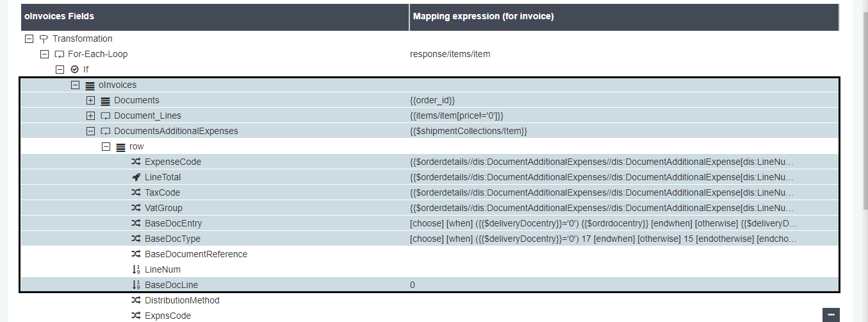Click the loop icon beside Document_Lines
868x322 pixels.
[x=105, y=115]
